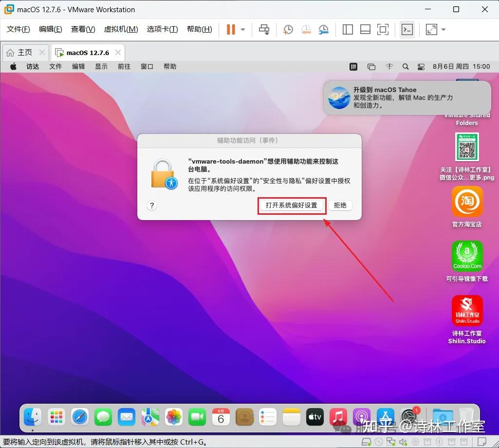Open the macOS 前往 menu

124,67
